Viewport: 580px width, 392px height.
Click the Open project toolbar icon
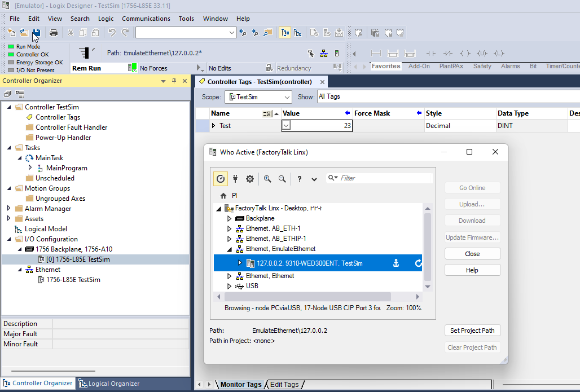point(24,33)
